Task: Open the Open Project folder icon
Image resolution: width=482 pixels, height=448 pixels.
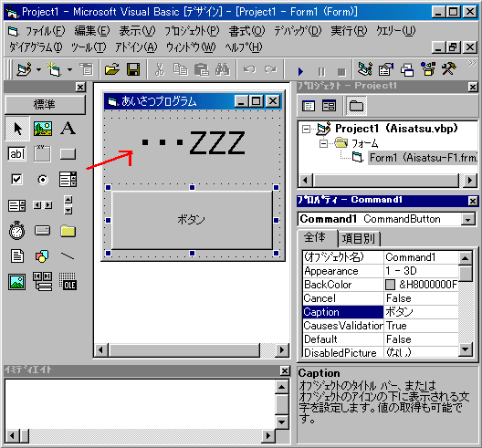Action: (112, 69)
